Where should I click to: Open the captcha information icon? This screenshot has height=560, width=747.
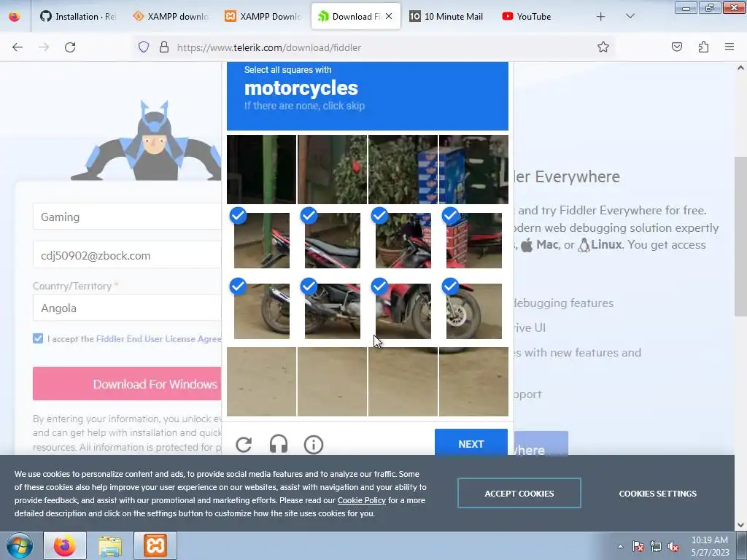pos(314,444)
